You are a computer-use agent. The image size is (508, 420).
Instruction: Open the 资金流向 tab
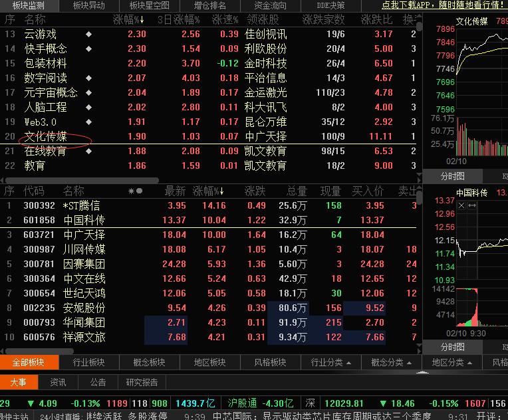point(270,5)
